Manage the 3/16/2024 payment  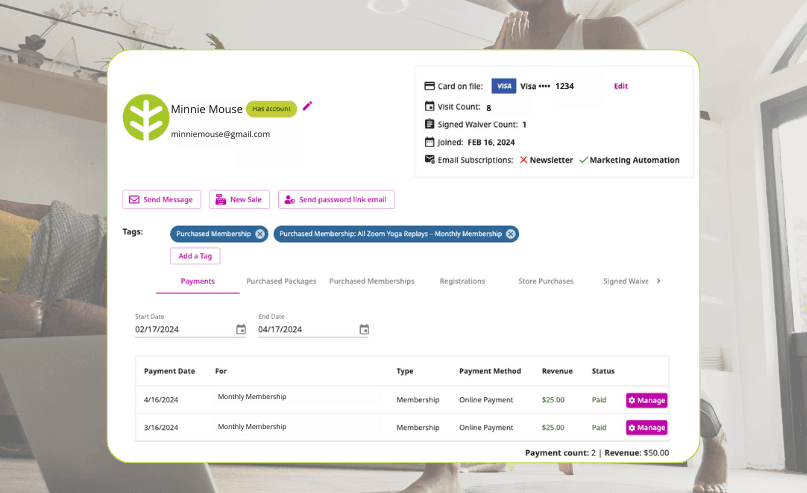click(x=646, y=428)
